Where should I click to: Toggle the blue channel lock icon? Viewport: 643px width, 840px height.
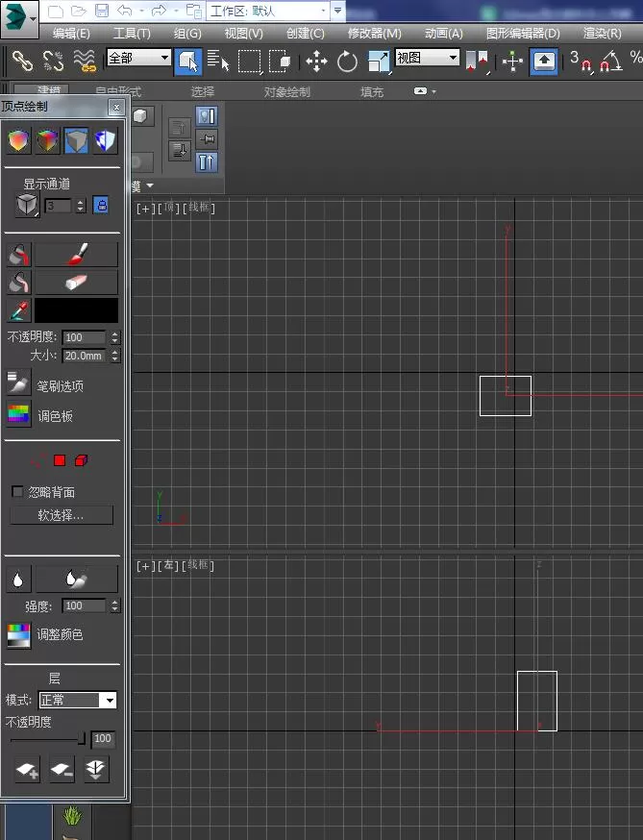101,205
